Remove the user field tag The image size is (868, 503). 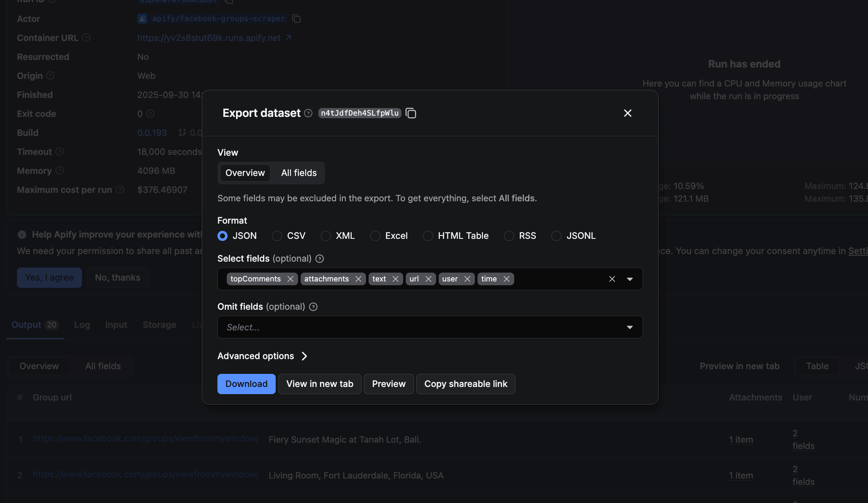tap(467, 279)
